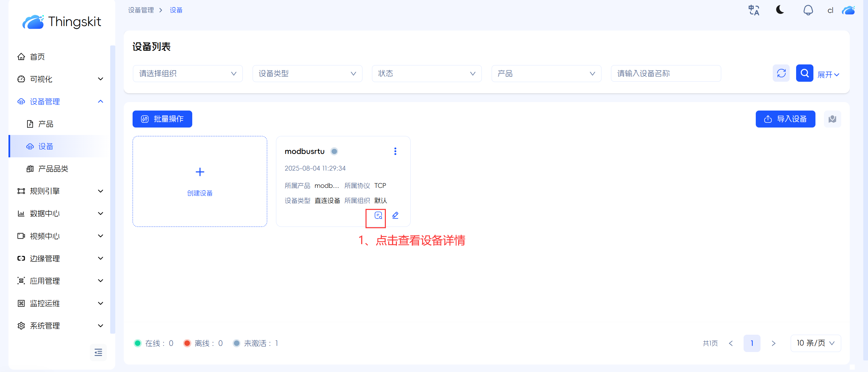Viewport: 868px width, 372px height.
Task: Click the 创建设备 add card
Action: 200,181
